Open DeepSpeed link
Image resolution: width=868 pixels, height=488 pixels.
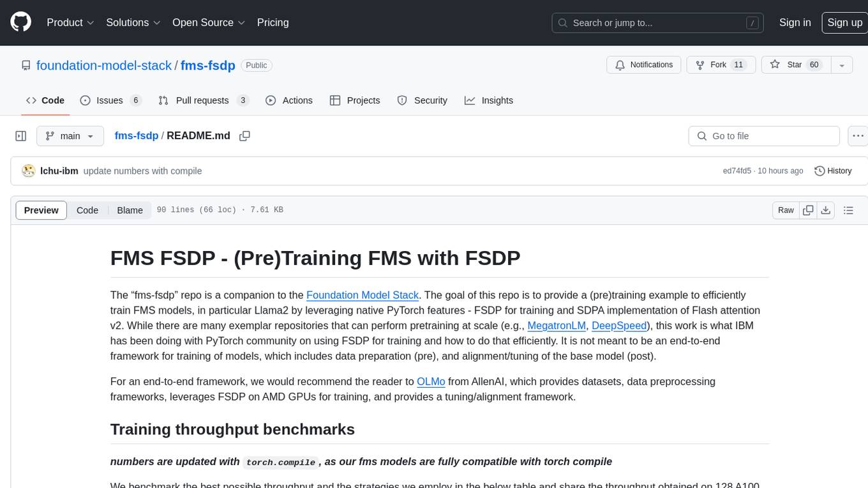point(620,326)
